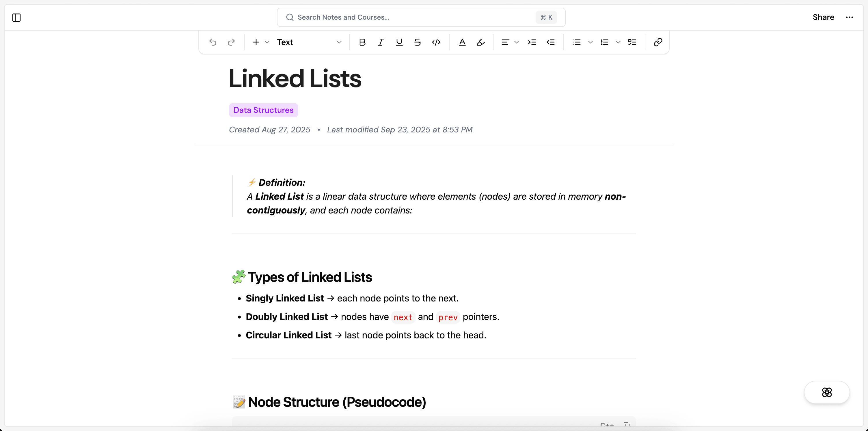Insert a checklist with the task list icon
The height and width of the screenshot is (431, 868).
coord(632,42)
